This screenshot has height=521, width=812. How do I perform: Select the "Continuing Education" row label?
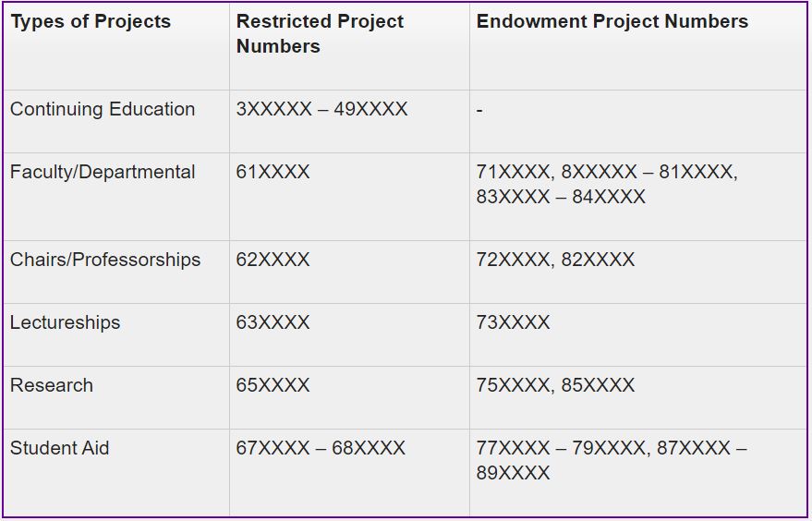pyautogui.click(x=103, y=110)
